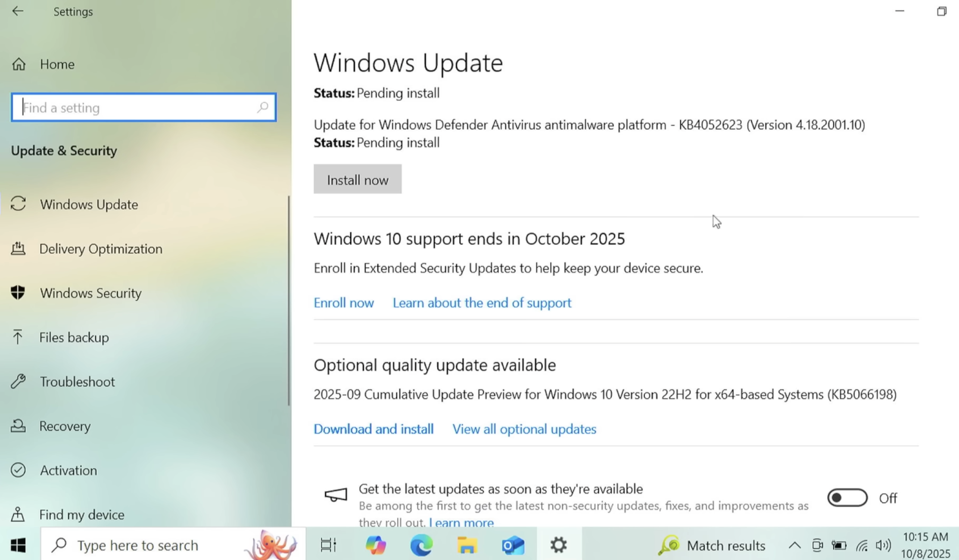Click the magnifier icon in Find a setting
959x560 pixels.
pos(262,107)
